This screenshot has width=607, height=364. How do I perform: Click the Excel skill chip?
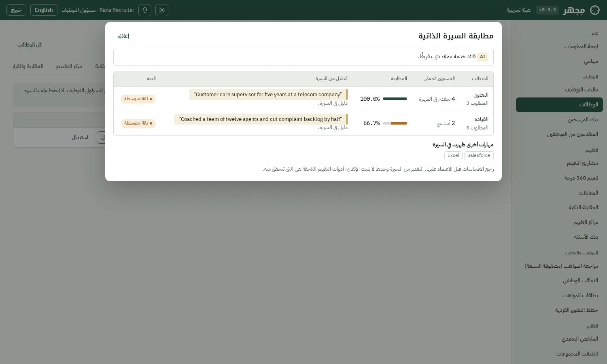pyautogui.click(x=454, y=156)
